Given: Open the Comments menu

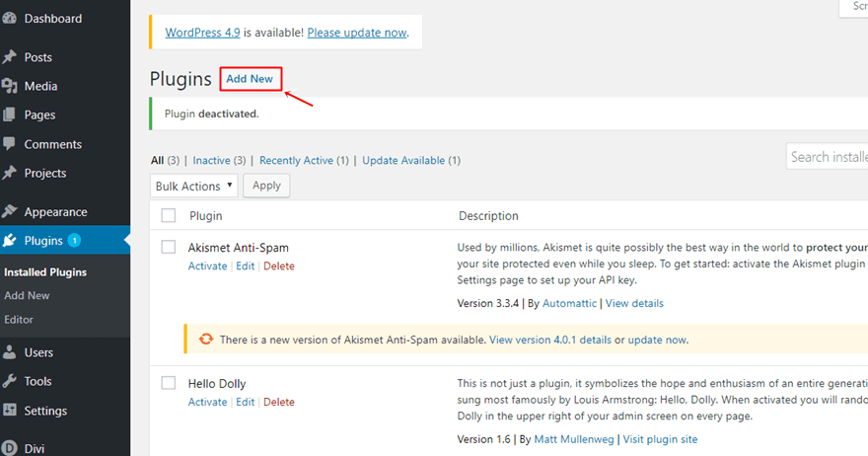Looking at the screenshot, I should 53,144.
